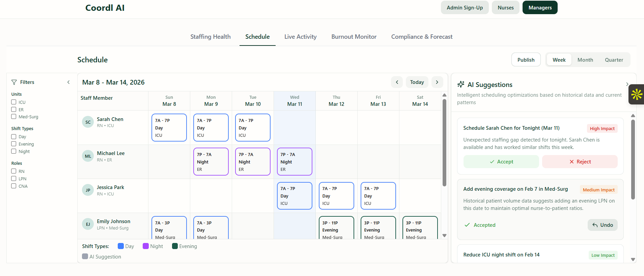Tick the CNA role filter
The width and height of the screenshot is (644, 276).
point(14,186)
